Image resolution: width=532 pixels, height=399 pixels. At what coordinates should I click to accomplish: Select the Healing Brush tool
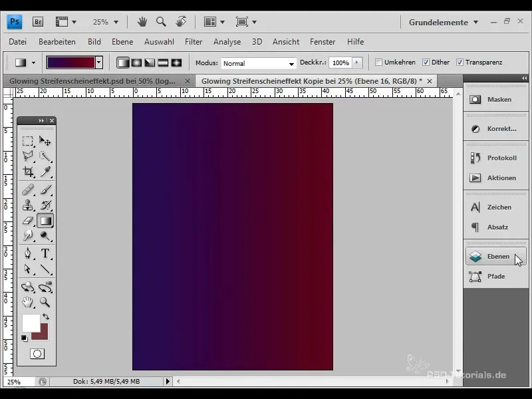point(28,190)
